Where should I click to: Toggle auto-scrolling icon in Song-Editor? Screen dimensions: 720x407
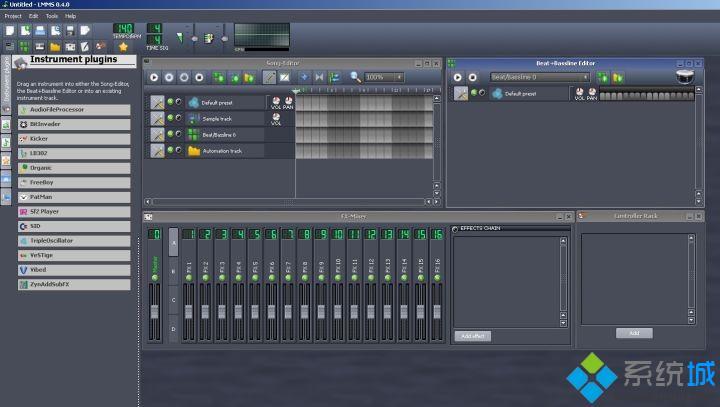[x=304, y=77]
